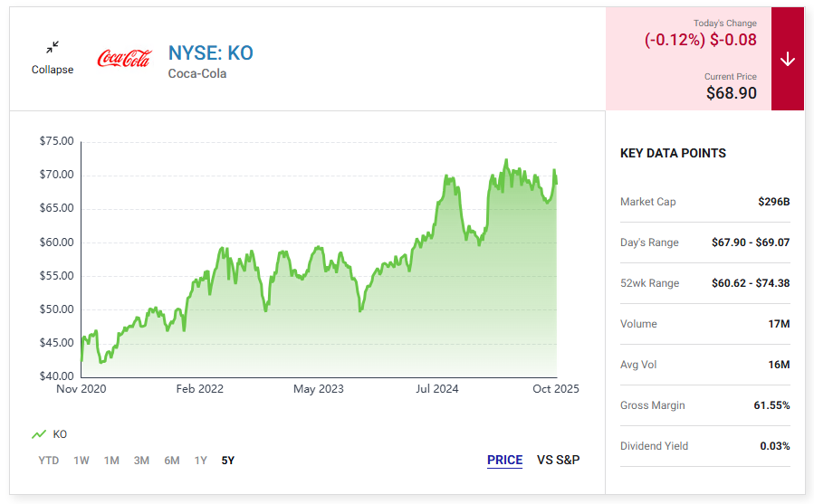Open the Coca-Cola logo
The height and width of the screenshot is (504, 814).
point(125,58)
